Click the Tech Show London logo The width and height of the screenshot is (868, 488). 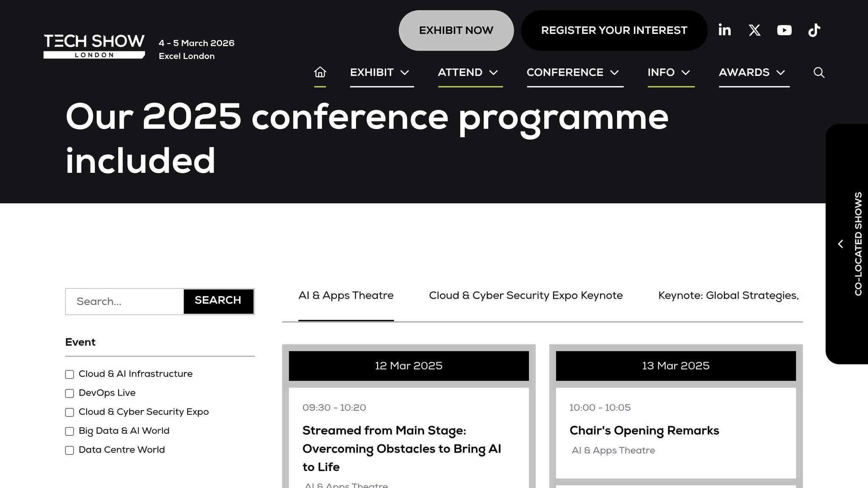(x=93, y=44)
